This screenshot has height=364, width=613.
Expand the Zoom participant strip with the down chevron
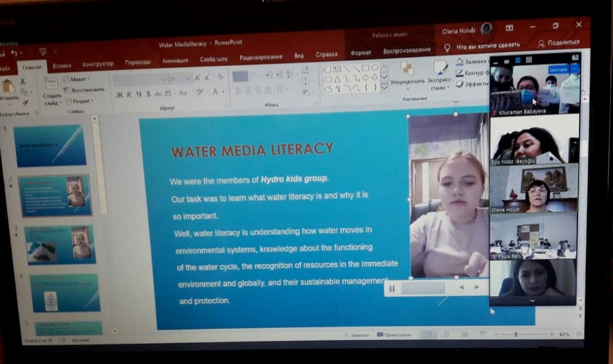(533, 301)
